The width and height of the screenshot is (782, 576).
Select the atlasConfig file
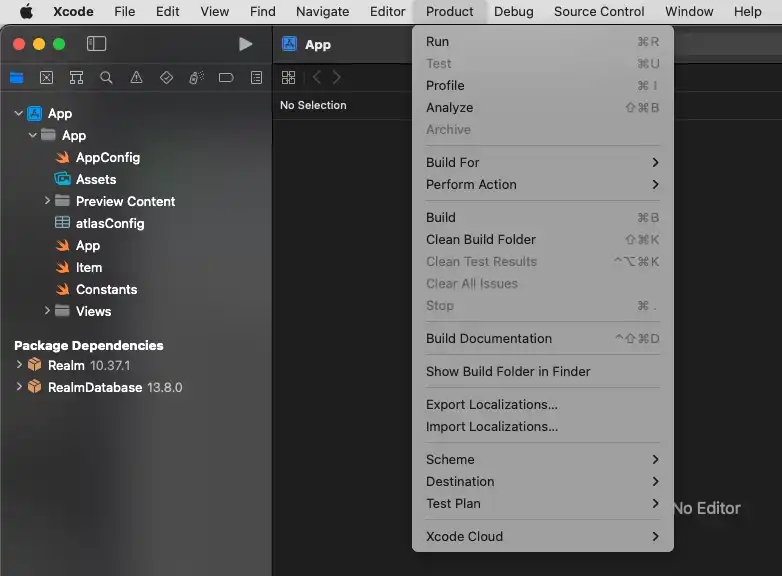tap(110, 224)
